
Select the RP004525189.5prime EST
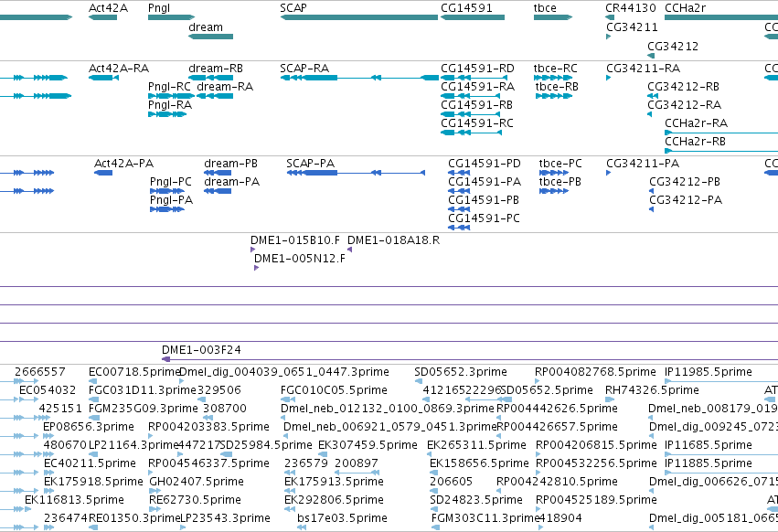point(538,510)
